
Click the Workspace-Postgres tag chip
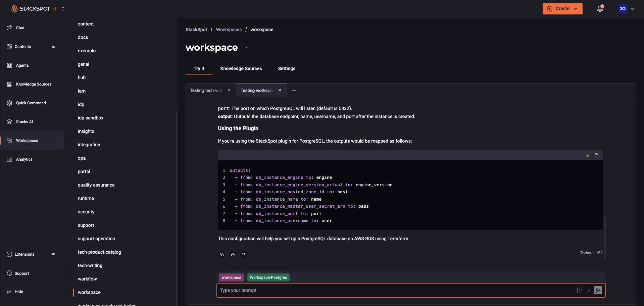[268, 277]
